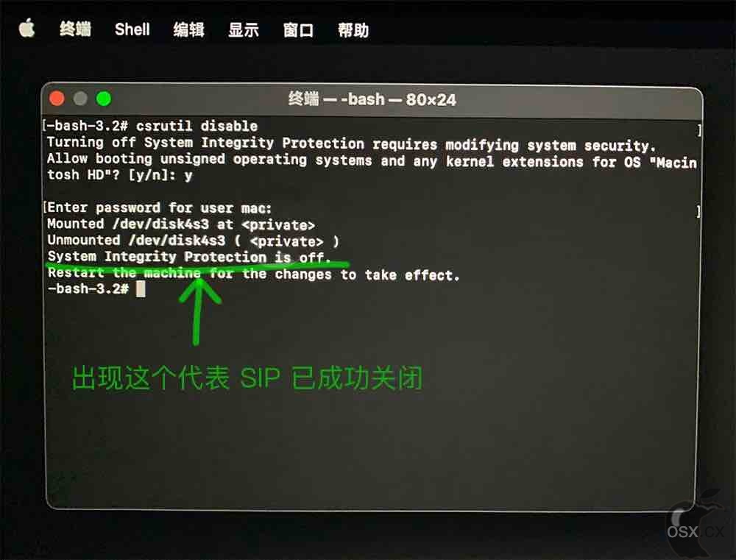Image resolution: width=736 pixels, height=560 pixels.
Task: Open the 帮助 menu
Action: (353, 30)
